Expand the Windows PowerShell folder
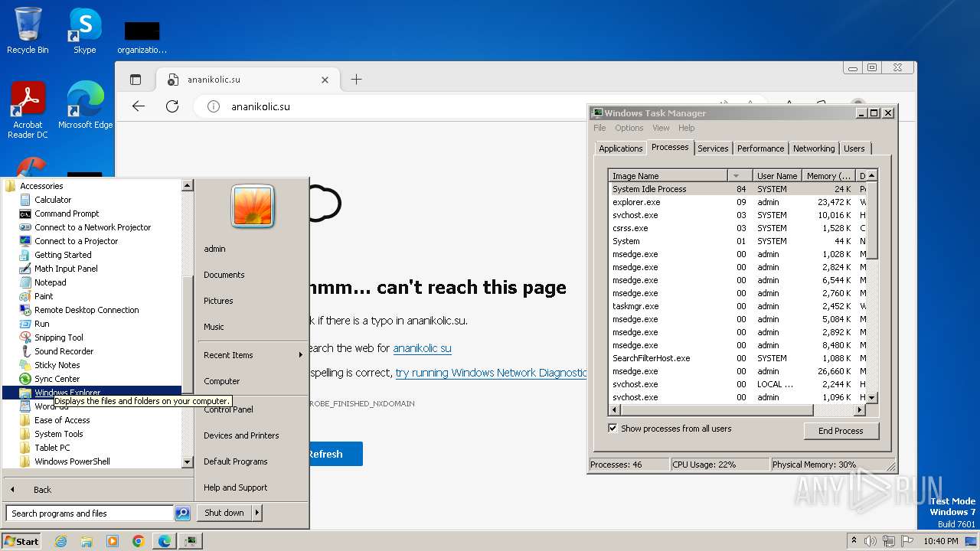This screenshot has width=980, height=551. [72, 461]
